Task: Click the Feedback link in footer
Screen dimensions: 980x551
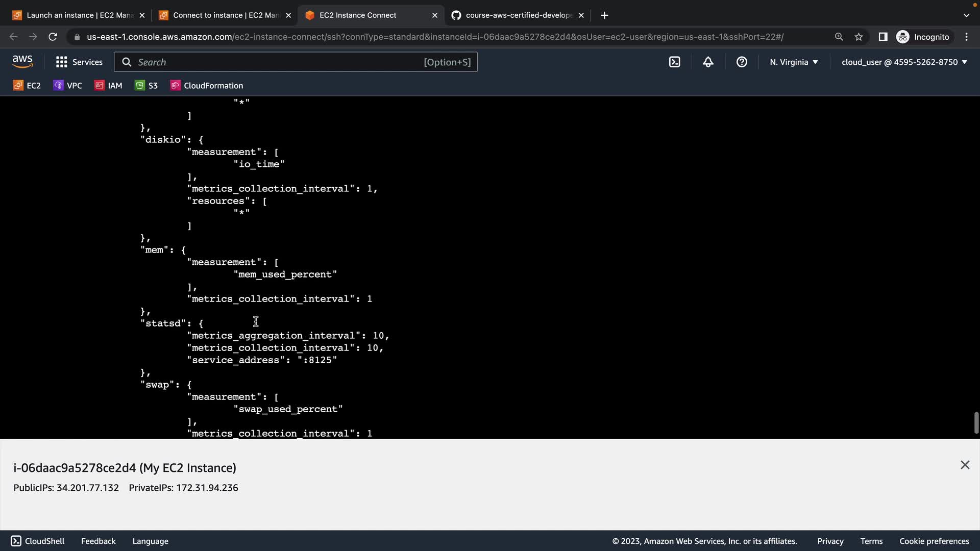Action: click(98, 541)
